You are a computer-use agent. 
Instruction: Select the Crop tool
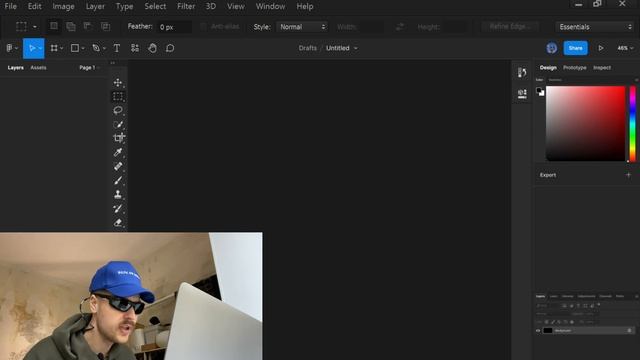118,138
